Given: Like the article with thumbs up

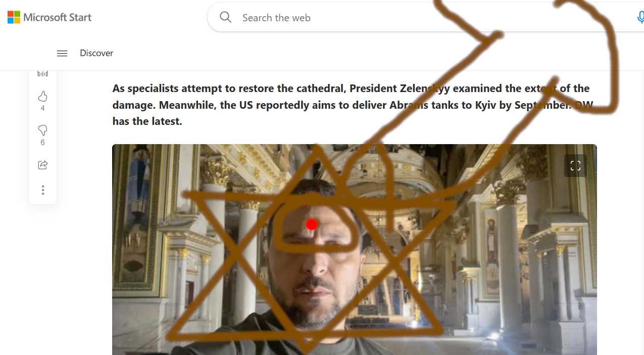Looking at the screenshot, I should (43, 96).
